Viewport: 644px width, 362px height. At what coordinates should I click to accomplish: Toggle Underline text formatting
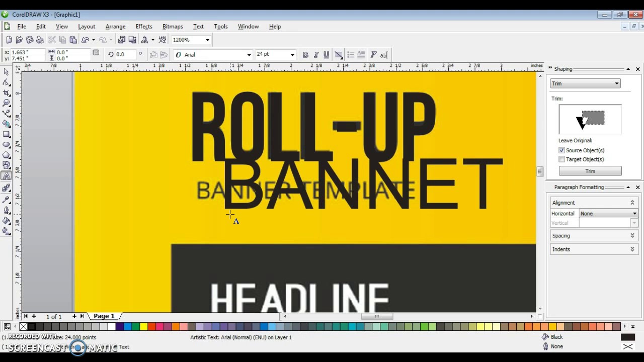point(327,55)
